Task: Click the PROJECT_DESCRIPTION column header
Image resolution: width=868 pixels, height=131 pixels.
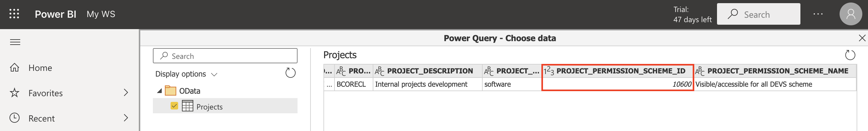Action: pyautogui.click(x=430, y=71)
